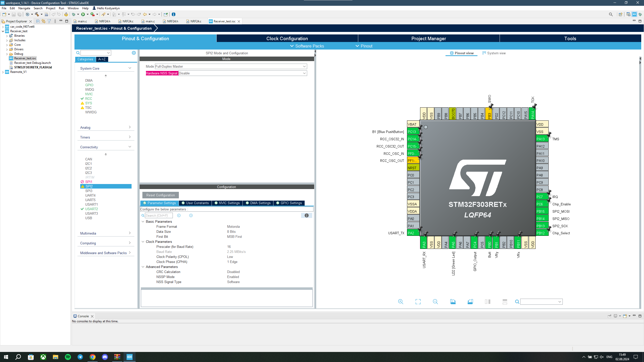The height and width of the screenshot is (362, 644).
Task: Open the Hardware NSS Signal dropdown
Action: pyautogui.click(x=304, y=73)
